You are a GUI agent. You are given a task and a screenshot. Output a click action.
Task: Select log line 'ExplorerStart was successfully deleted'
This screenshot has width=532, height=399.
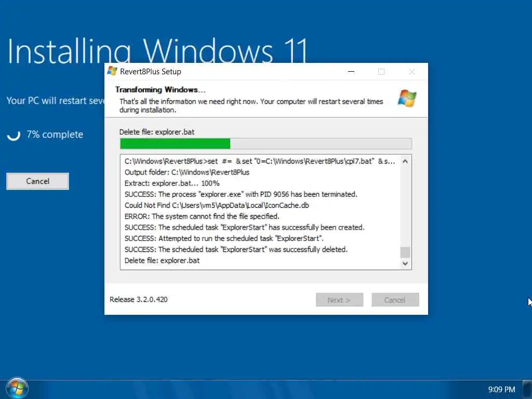[x=236, y=250]
